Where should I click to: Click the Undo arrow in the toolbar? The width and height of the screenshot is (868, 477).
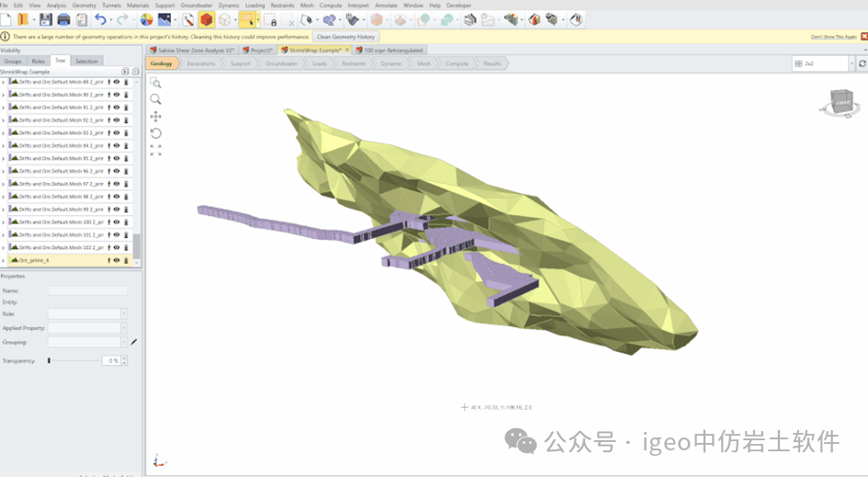100,19
